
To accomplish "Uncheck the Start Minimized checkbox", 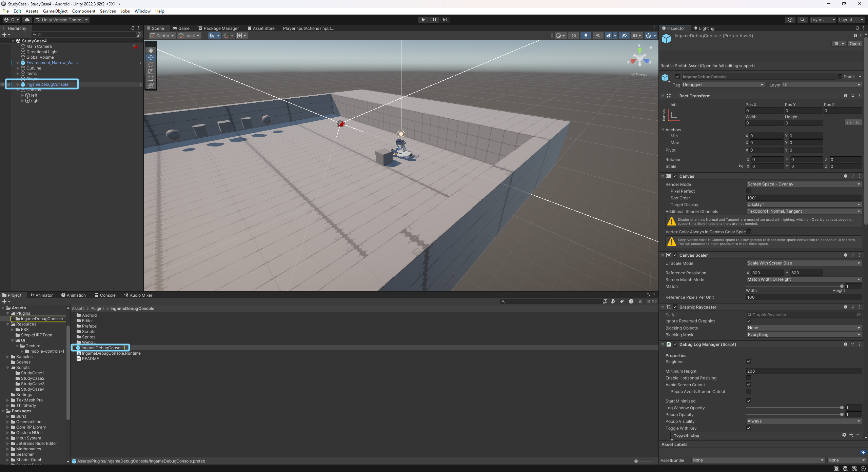I will (x=749, y=401).
